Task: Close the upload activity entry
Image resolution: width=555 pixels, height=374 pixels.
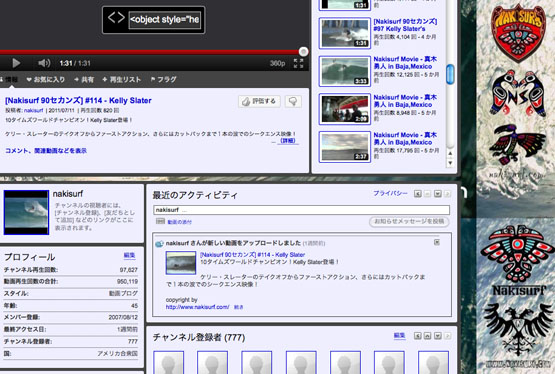Action: point(437,242)
